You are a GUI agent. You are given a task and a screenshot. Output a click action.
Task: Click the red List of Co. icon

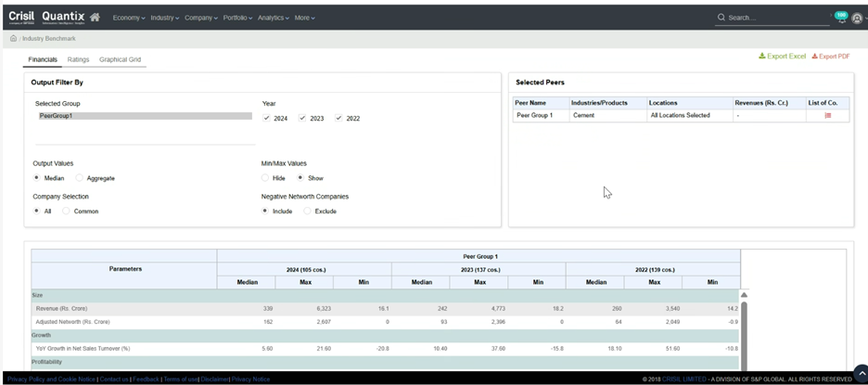pyautogui.click(x=827, y=115)
